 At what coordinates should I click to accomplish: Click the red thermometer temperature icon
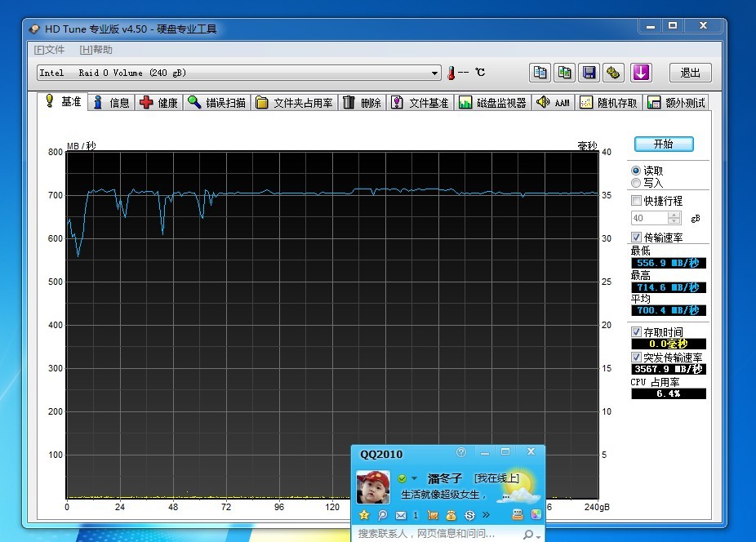451,73
